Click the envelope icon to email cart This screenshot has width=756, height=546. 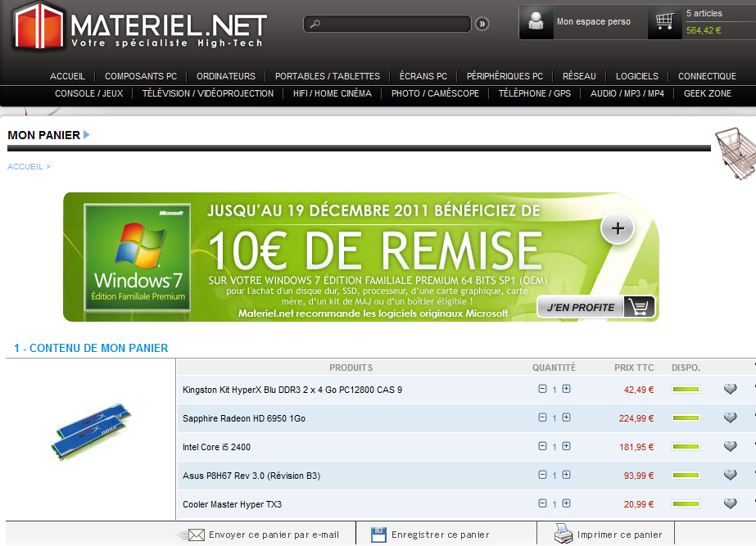(x=194, y=535)
